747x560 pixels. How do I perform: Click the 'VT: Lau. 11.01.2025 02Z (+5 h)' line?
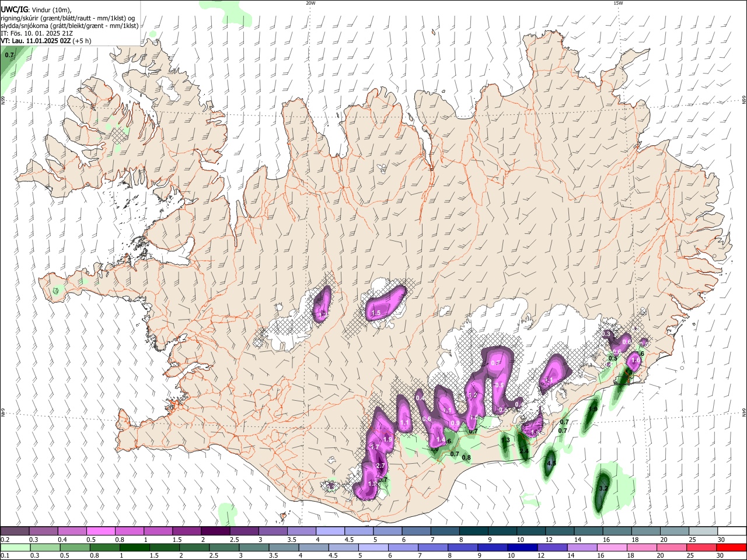(46, 41)
